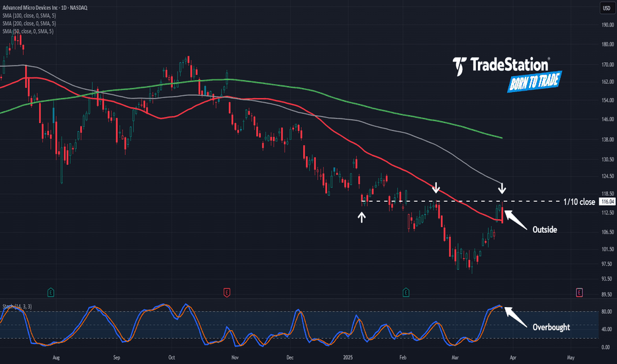The height and width of the screenshot is (364, 617).
Task: Click the 97.50 price axis label
Action: 608,263
